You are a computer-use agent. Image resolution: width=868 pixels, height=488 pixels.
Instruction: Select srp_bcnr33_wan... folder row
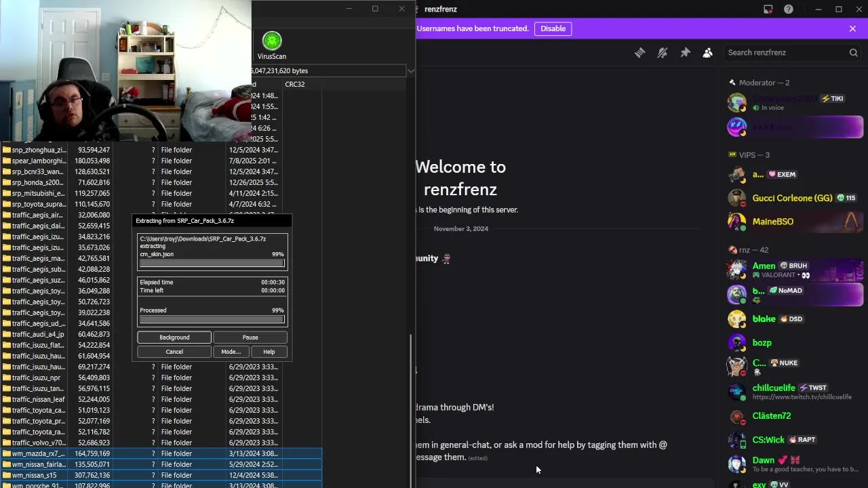point(161,171)
